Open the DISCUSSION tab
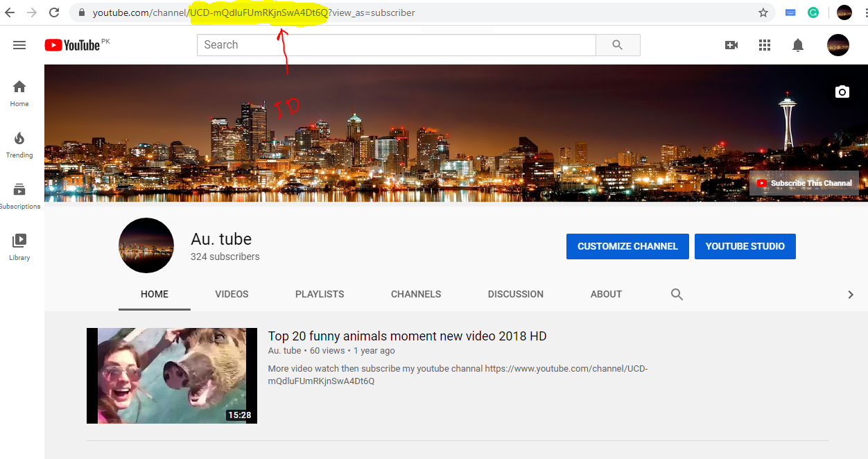The image size is (868, 459). (x=515, y=294)
